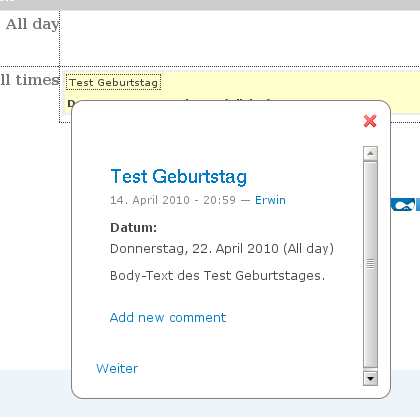Click the light blue footer area below the popup
Screen dimensions: 420x417
(x=35, y=393)
